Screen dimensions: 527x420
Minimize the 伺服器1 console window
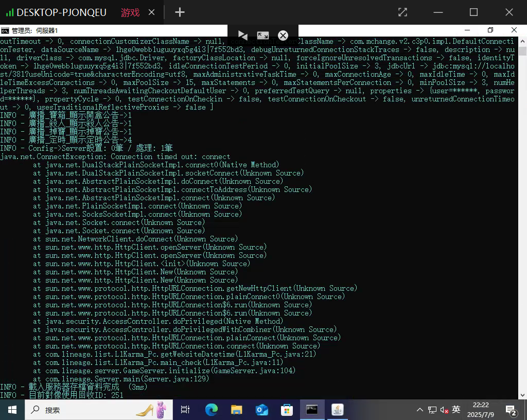[467, 30]
